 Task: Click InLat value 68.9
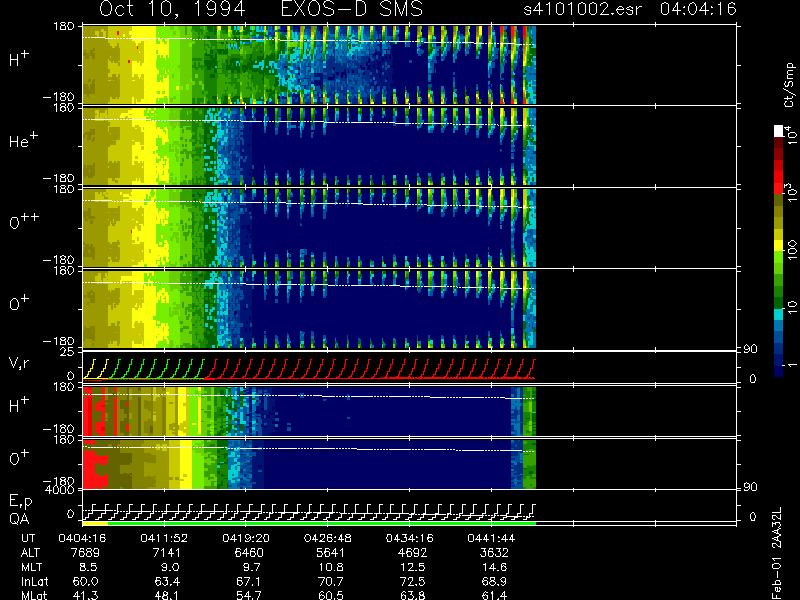494,581
